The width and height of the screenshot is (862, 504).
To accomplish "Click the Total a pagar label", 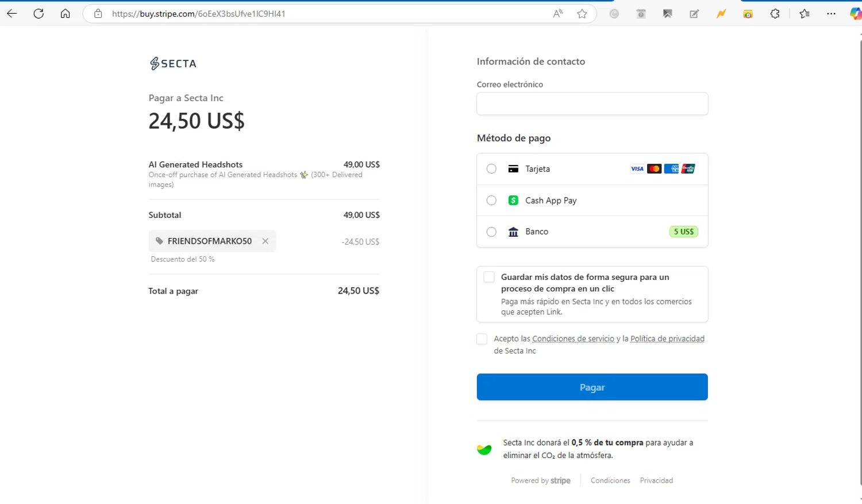I will pyautogui.click(x=173, y=291).
